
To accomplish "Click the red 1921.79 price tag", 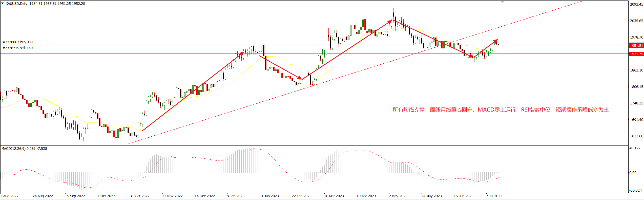I will (636, 54).
